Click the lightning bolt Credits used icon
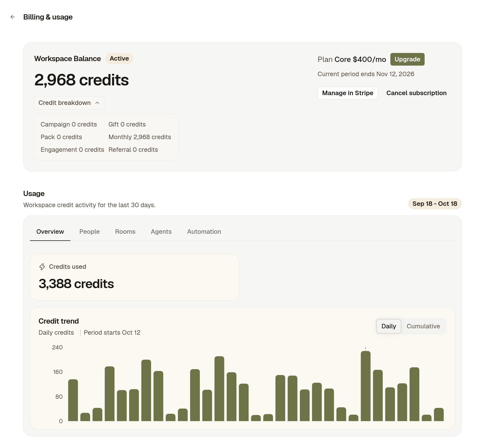This screenshot has width=485, height=448. (x=42, y=267)
